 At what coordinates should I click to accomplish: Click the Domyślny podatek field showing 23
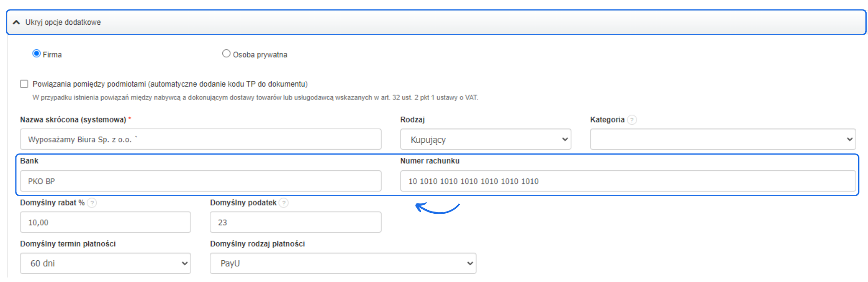click(x=295, y=222)
